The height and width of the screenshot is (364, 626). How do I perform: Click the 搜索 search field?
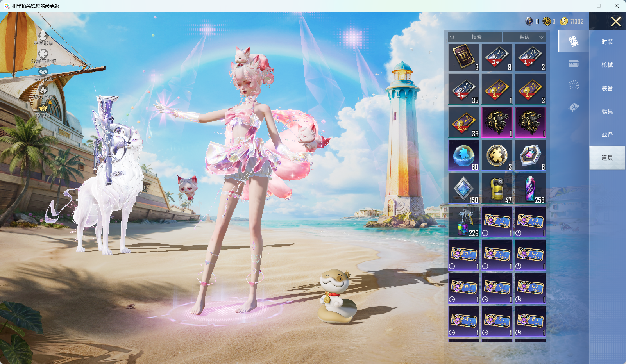pos(475,37)
